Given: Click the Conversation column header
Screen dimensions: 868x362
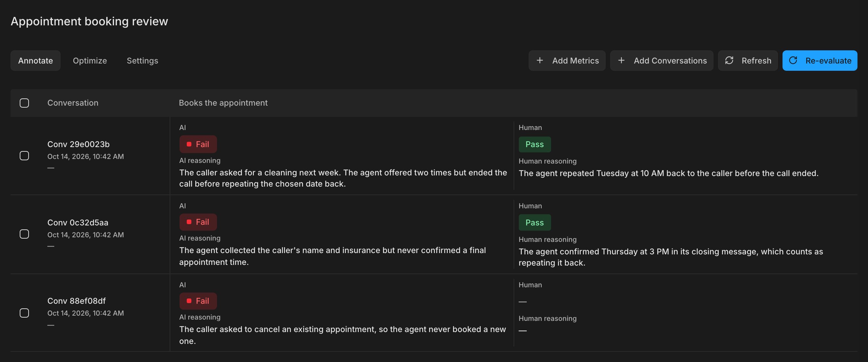Looking at the screenshot, I should click(73, 103).
